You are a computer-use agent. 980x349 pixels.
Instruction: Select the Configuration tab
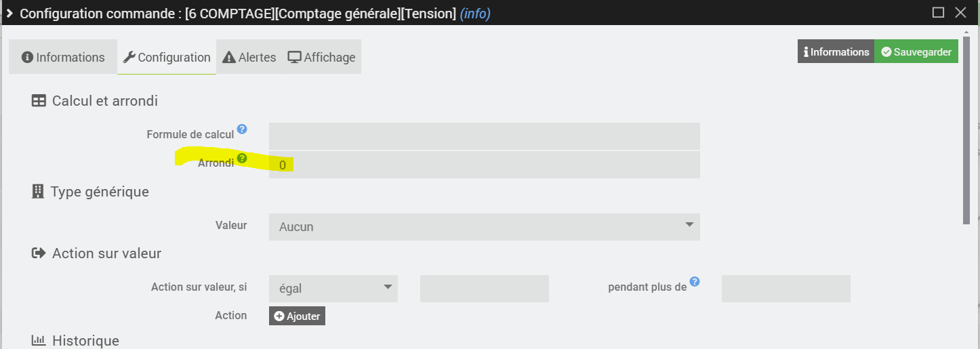167,58
